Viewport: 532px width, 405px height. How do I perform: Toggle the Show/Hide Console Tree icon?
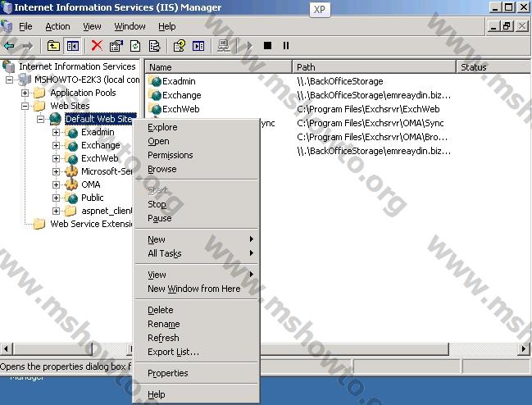click(x=73, y=45)
